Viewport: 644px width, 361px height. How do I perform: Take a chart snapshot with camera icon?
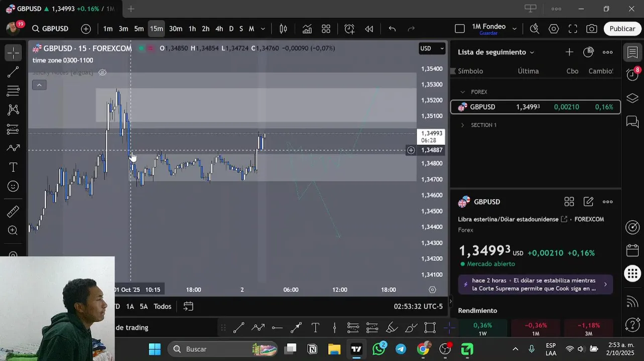point(592,29)
